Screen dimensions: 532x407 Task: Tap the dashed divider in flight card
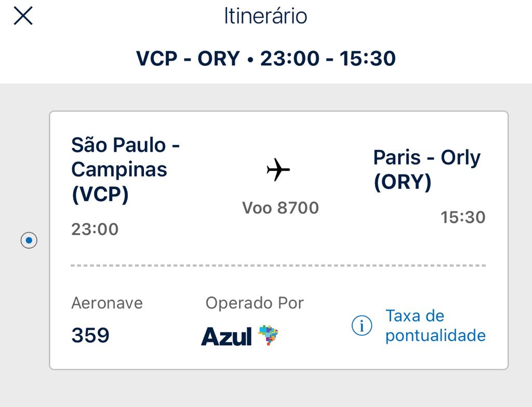(x=278, y=266)
